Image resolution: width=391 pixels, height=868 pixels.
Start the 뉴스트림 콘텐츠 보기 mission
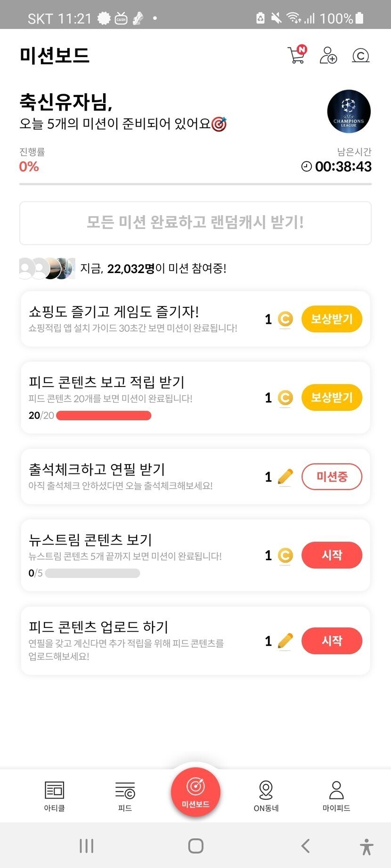pyautogui.click(x=332, y=555)
